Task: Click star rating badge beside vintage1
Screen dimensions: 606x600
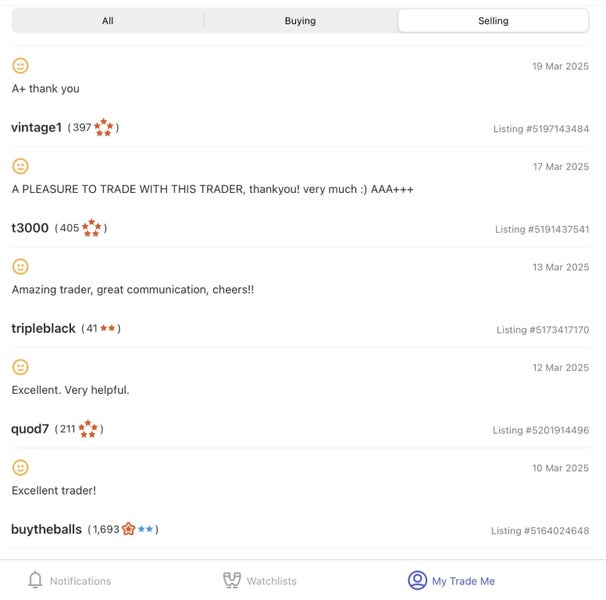Action: 104,127
